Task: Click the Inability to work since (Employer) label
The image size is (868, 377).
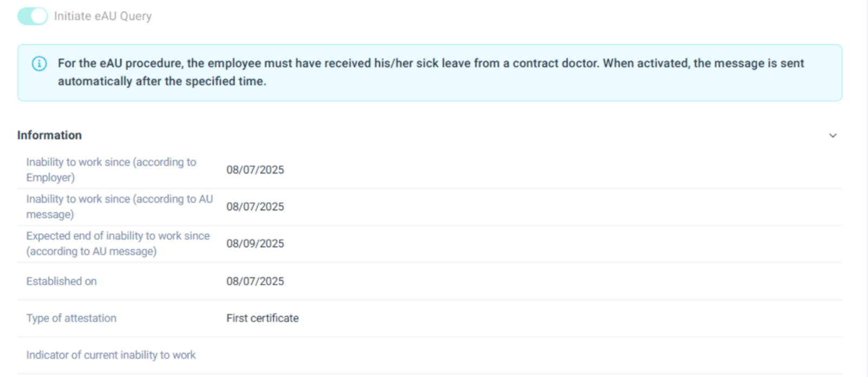Action: tap(111, 170)
